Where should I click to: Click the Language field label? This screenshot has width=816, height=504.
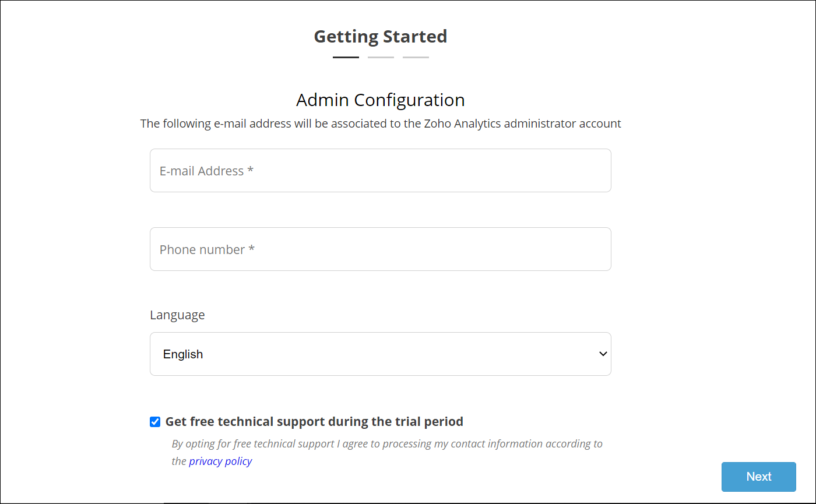click(177, 315)
